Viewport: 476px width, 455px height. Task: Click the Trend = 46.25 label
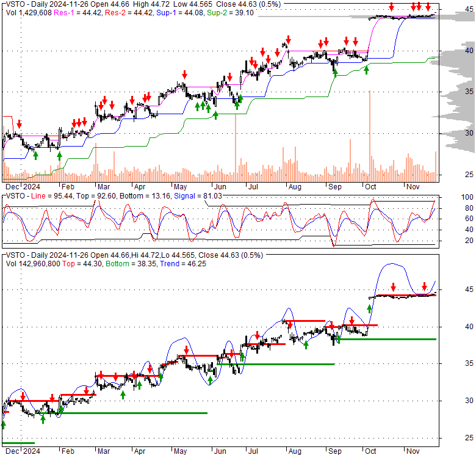coord(183,264)
